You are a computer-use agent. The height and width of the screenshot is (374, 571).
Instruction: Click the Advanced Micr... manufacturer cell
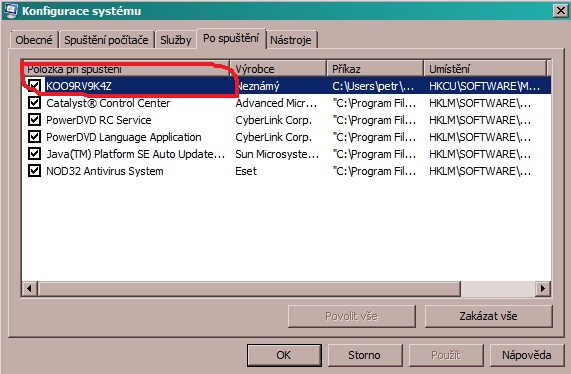(x=276, y=103)
